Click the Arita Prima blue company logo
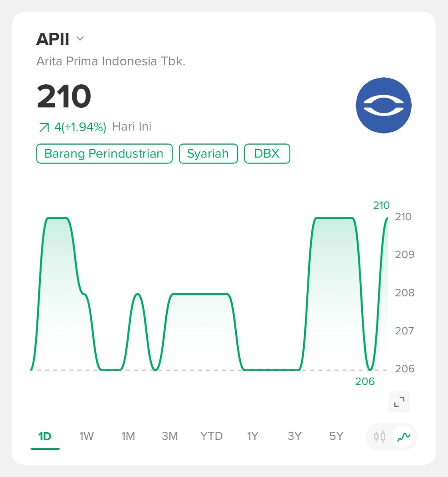 [383, 105]
